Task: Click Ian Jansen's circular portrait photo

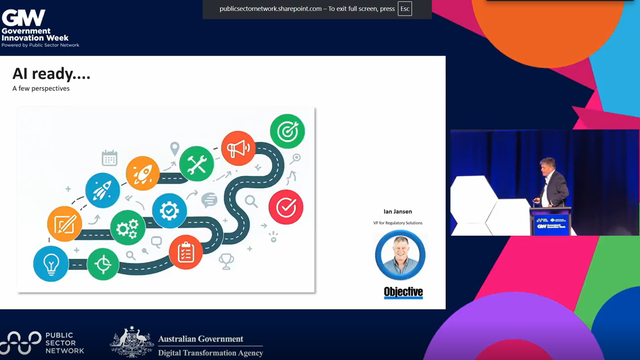Action: (x=400, y=255)
